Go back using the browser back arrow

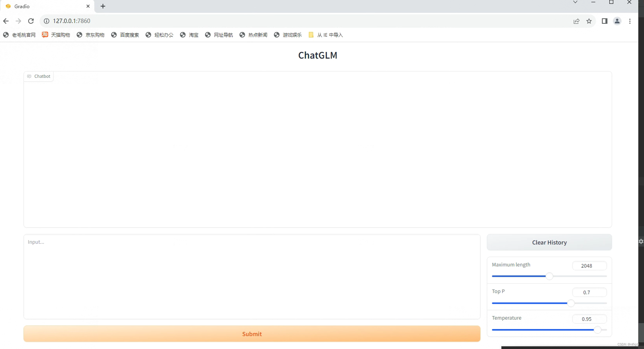tap(6, 21)
